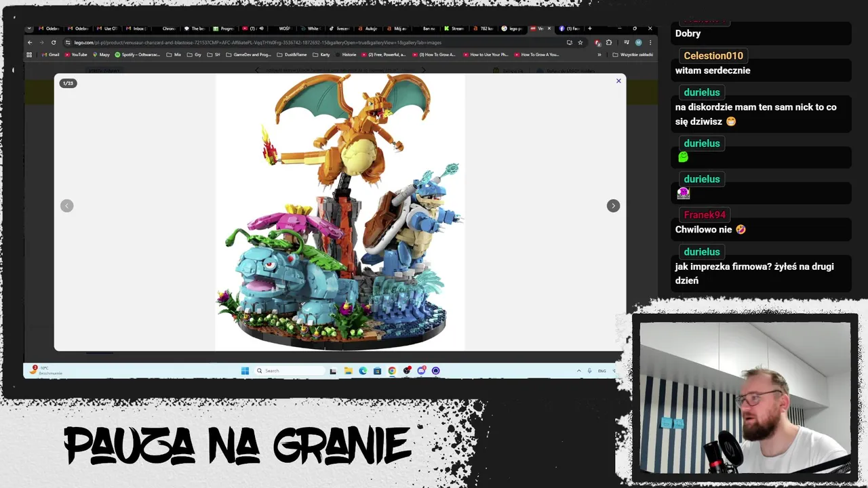
Task: Close the LEGO image gallery overlay
Action: [x=618, y=81]
